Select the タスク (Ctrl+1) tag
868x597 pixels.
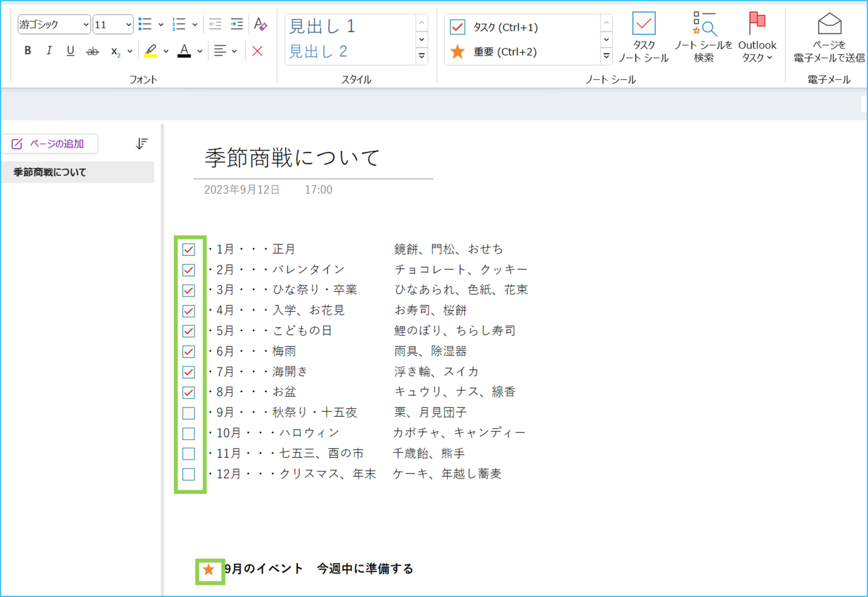494,27
